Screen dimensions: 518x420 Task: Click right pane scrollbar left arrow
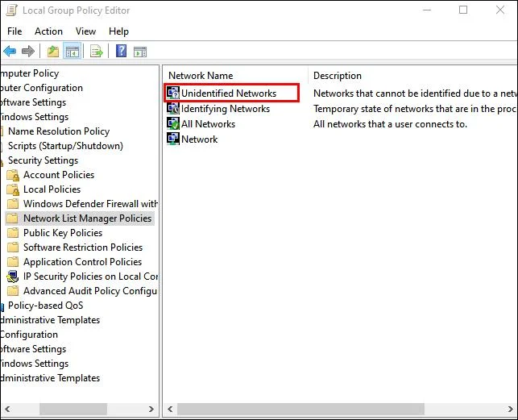click(x=170, y=409)
